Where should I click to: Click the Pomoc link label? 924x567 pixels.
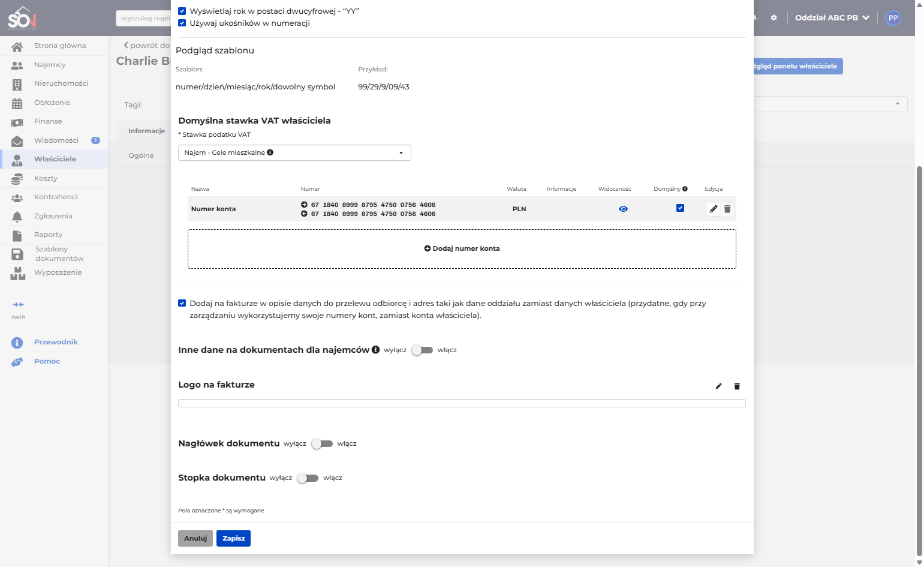pos(47,361)
